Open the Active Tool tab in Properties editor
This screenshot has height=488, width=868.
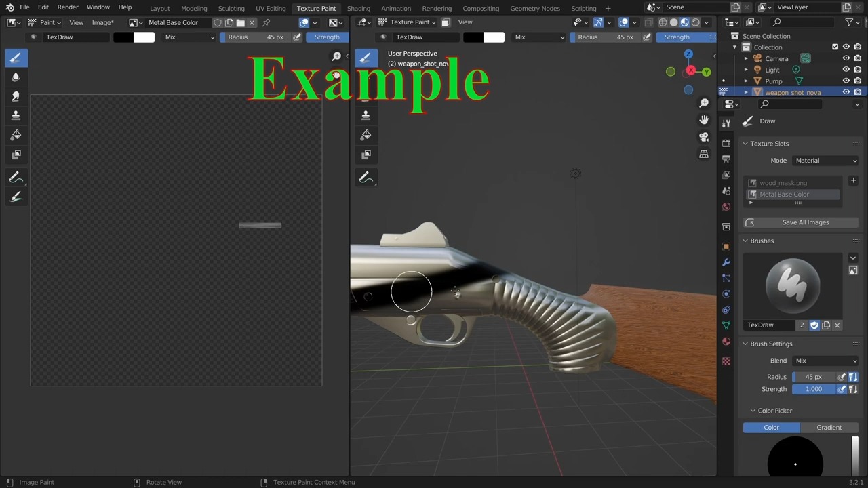click(726, 123)
